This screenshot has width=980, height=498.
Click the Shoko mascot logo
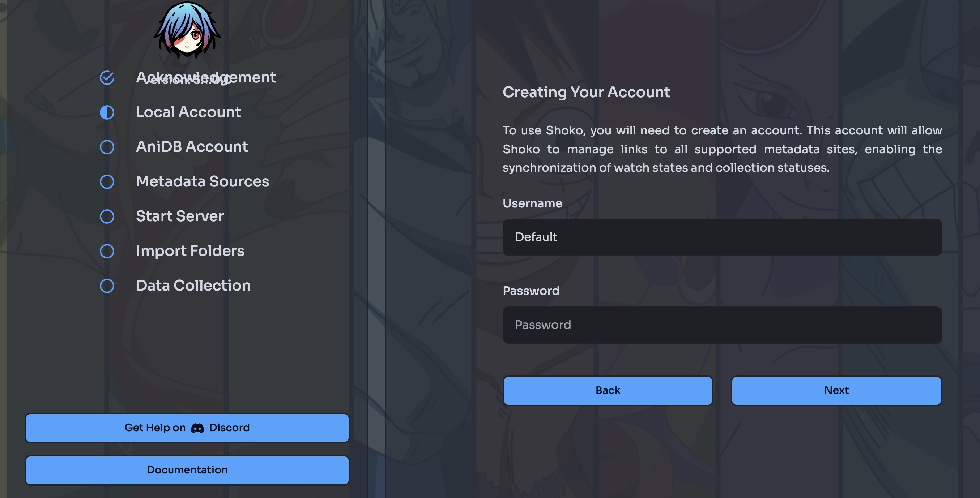point(187,30)
